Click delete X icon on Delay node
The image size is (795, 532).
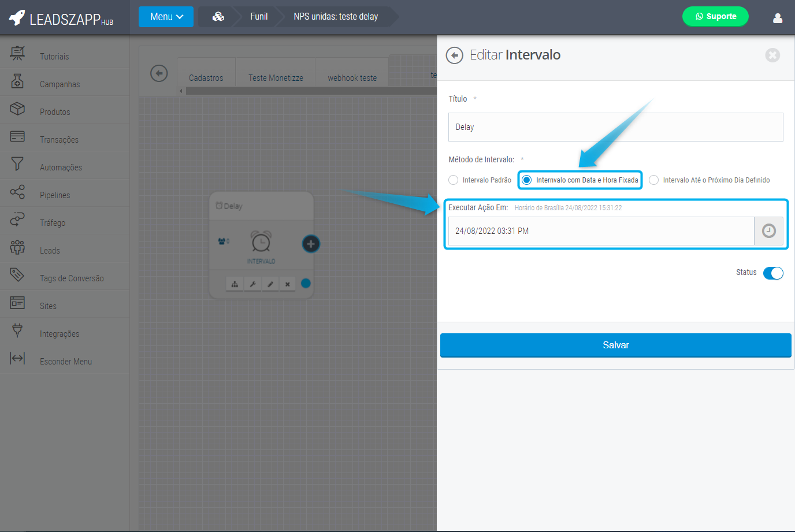(287, 284)
